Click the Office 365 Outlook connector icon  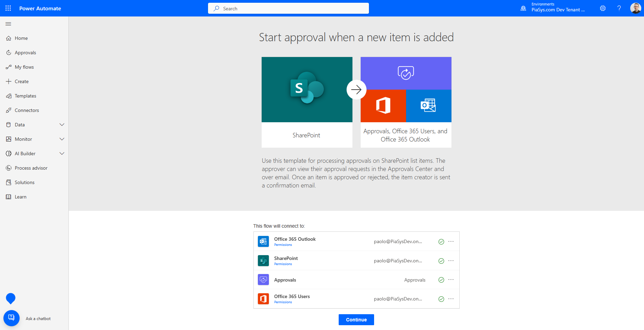pyautogui.click(x=263, y=241)
